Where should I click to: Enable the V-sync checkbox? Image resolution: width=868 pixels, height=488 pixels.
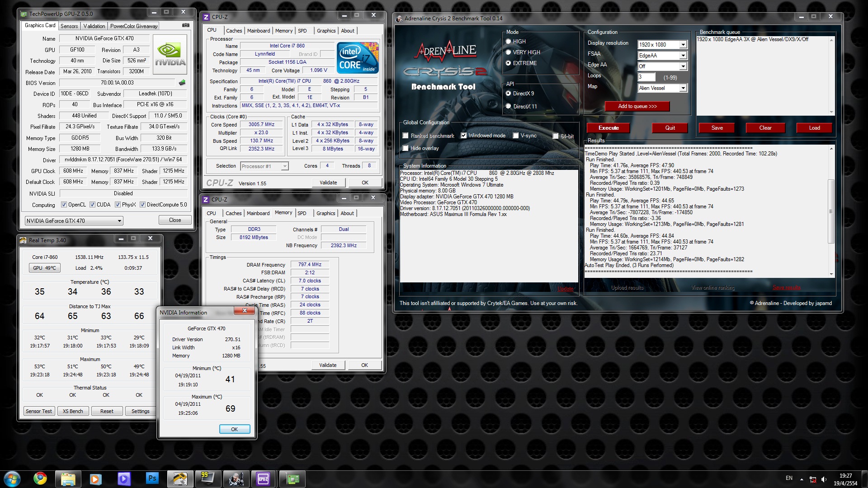click(516, 136)
